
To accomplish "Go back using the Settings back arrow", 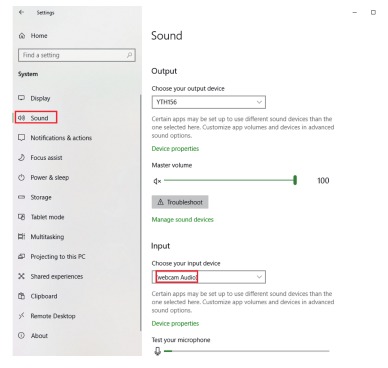I will [x=22, y=12].
